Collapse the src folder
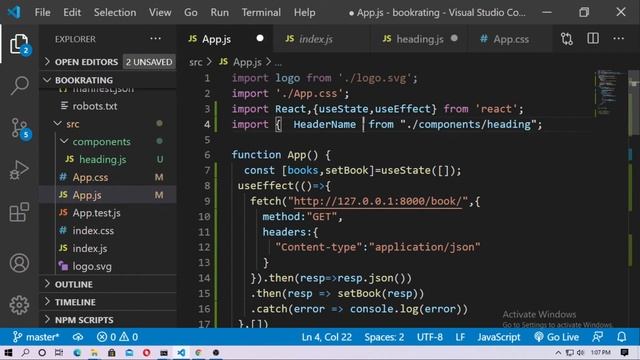Screen dimensions: 640x360 tap(73, 124)
